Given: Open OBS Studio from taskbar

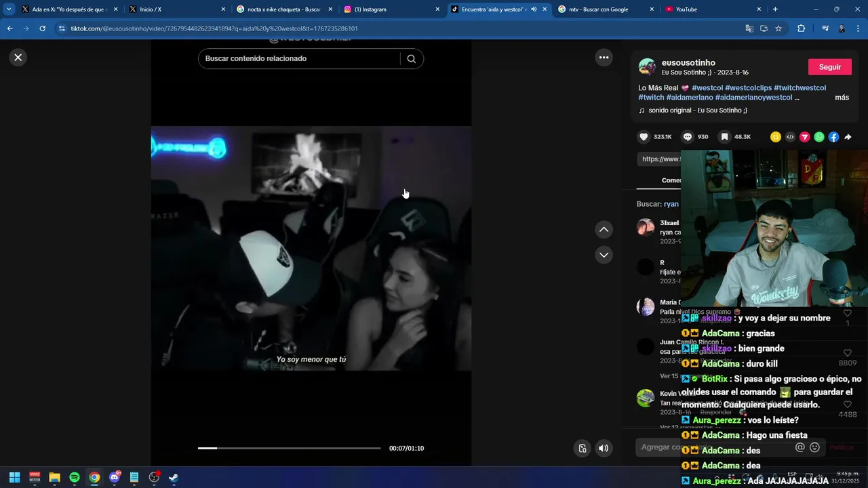Looking at the screenshot, I should (x=154, y=477).
